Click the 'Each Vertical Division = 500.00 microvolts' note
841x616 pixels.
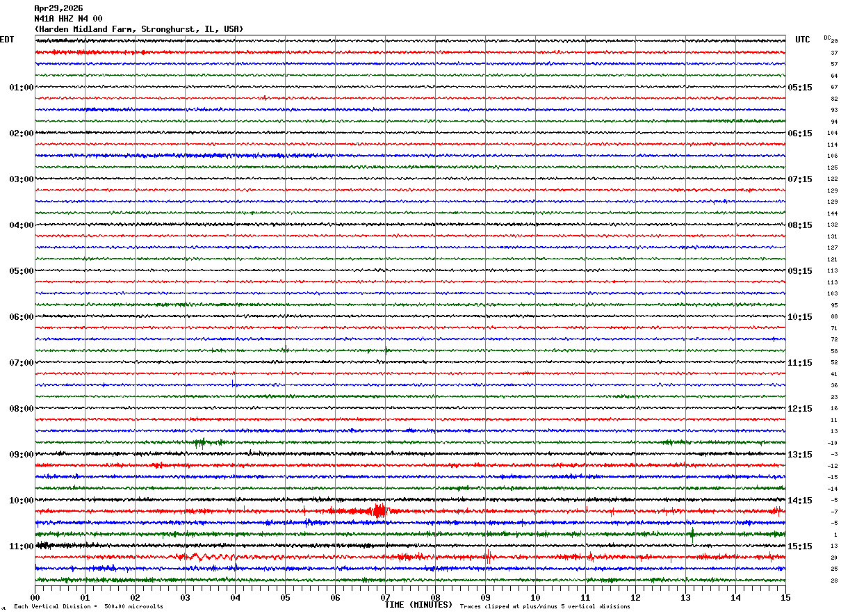coord(88,607)
